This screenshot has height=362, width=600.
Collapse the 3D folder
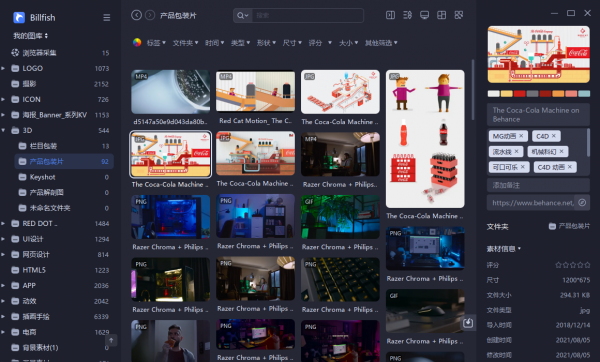pyautogui.click(x=3, y=130)
